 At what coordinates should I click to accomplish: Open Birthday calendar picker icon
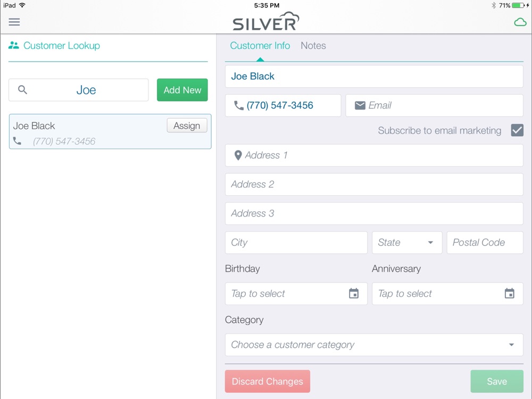click(354, 293)
